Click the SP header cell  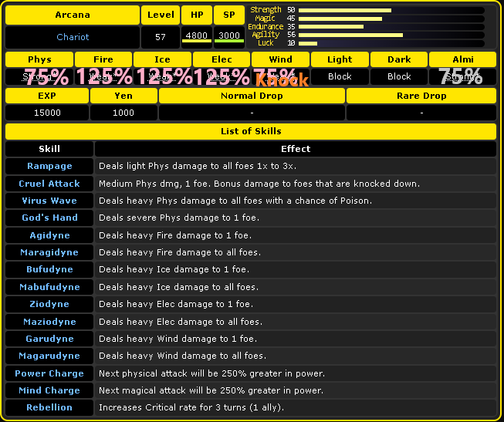[x=229, y=15]
